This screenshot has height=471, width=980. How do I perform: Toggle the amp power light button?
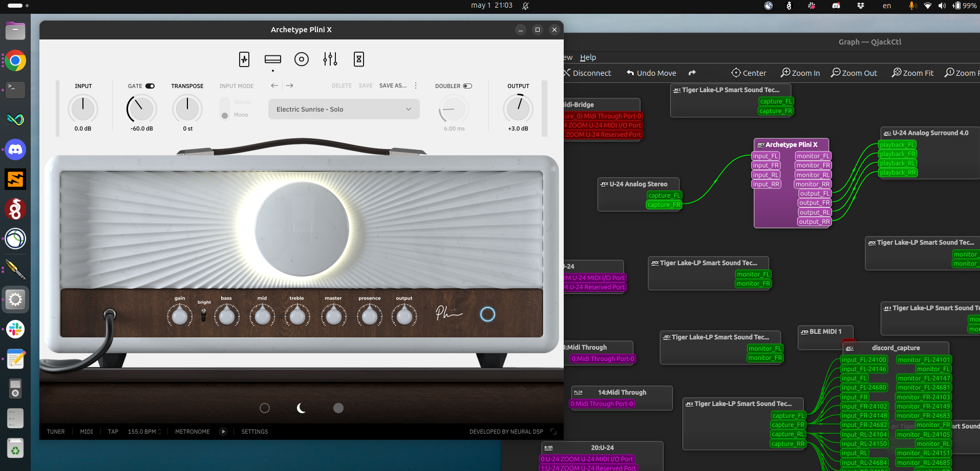[x=487, y=314]
